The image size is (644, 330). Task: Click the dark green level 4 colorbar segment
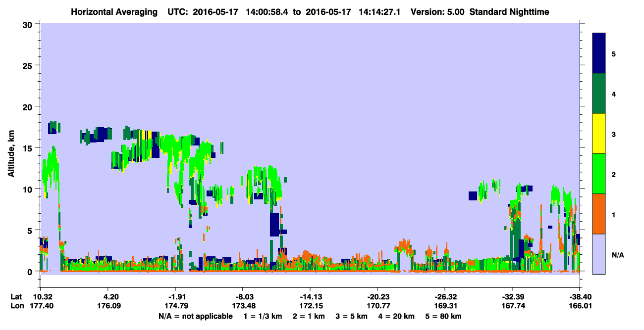coord(599,94)
